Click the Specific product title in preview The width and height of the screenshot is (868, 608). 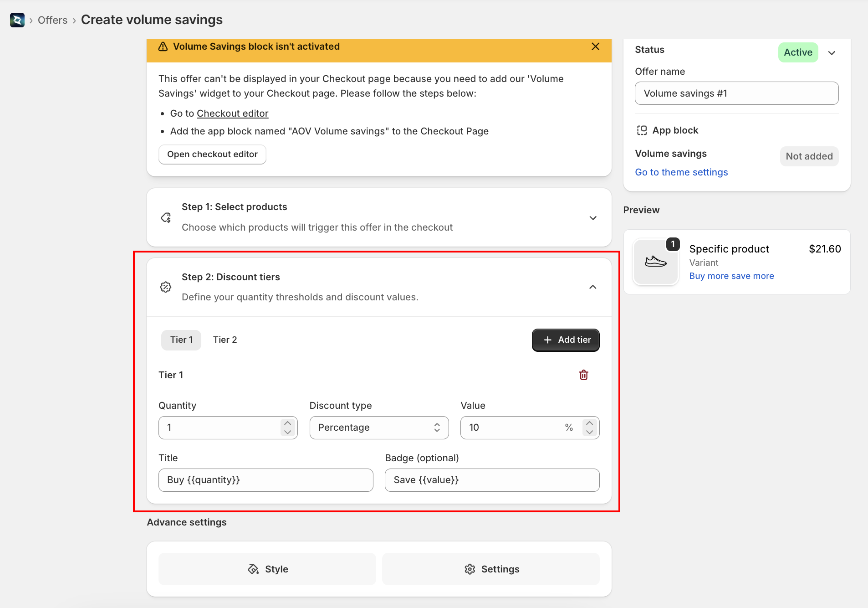point(729,249)
